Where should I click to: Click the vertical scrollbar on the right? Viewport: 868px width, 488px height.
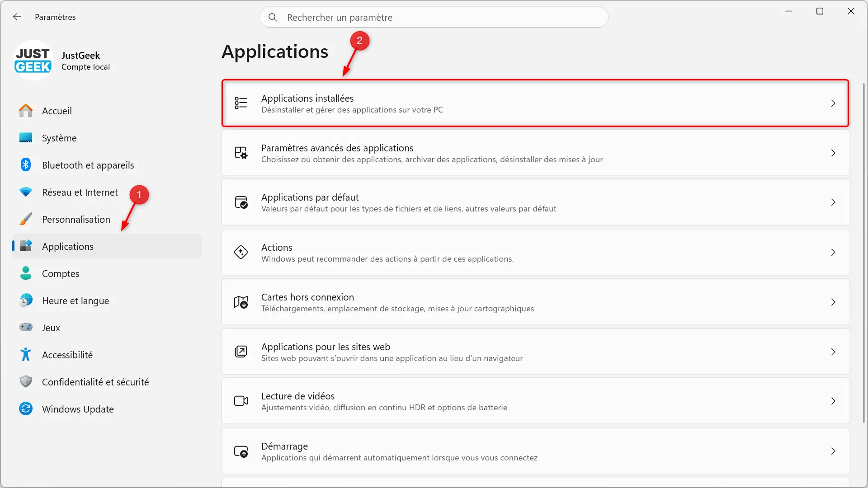[x=864, y=253]
